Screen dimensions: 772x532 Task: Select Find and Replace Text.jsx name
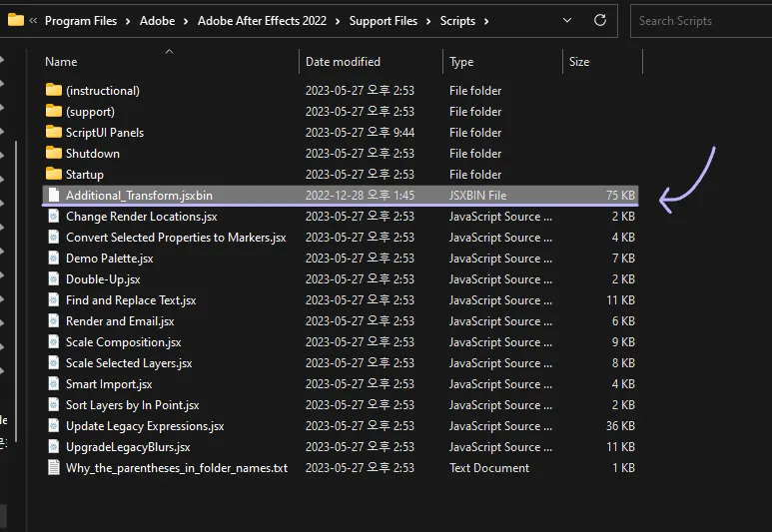coord(131,300)
